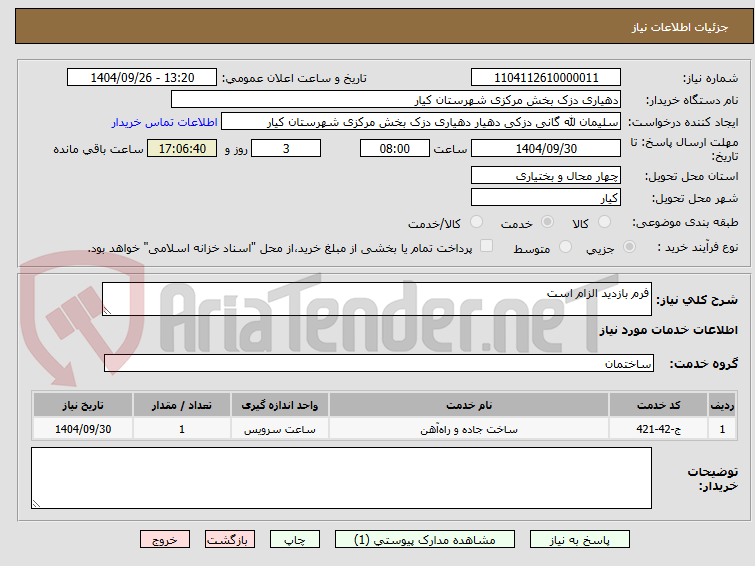Open مشاهده مدارک پیوستی (1) button

425,540
